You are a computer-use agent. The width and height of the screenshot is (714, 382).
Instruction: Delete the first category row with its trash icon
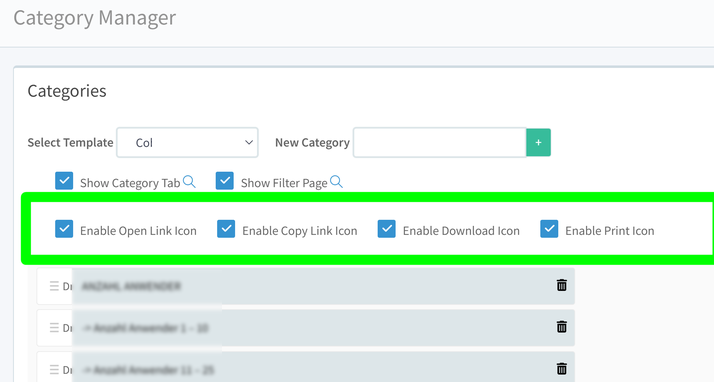click(x=561, y=285)
